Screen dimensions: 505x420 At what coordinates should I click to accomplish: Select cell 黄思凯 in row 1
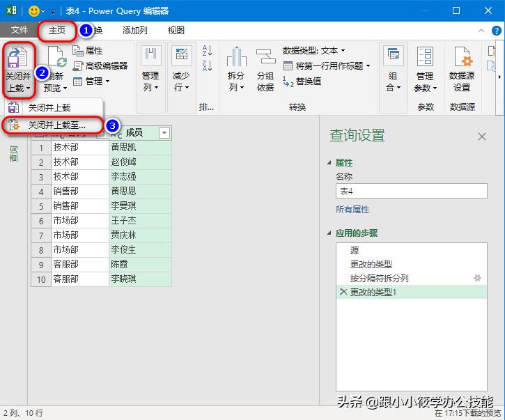point(141,148)
